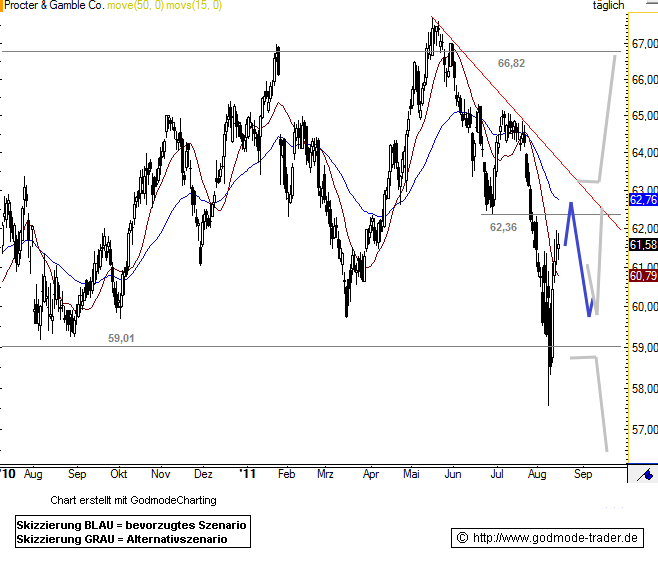Click the '11 year marker on the time axis
The width and height of the screenshot is (658, 566).
tap(248, 474)
